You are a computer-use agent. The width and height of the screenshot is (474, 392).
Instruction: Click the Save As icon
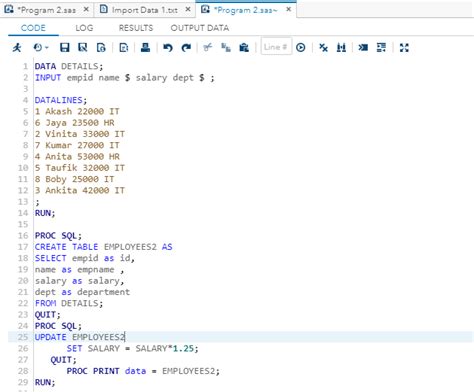tap(83, 48)
